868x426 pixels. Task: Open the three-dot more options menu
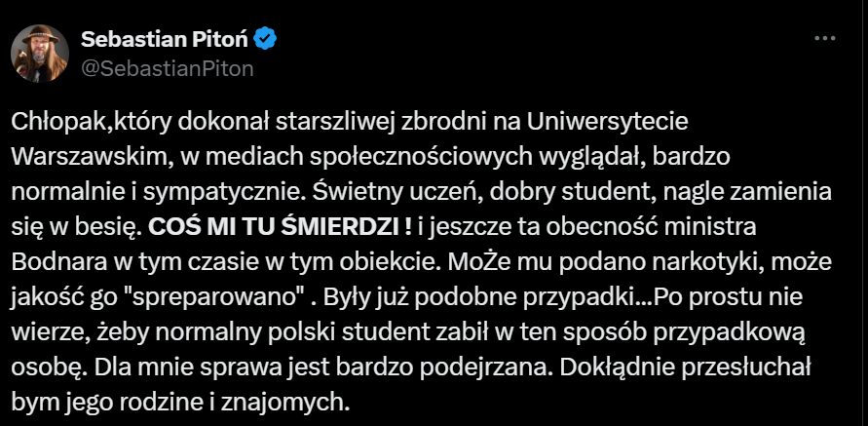point(825,39)
